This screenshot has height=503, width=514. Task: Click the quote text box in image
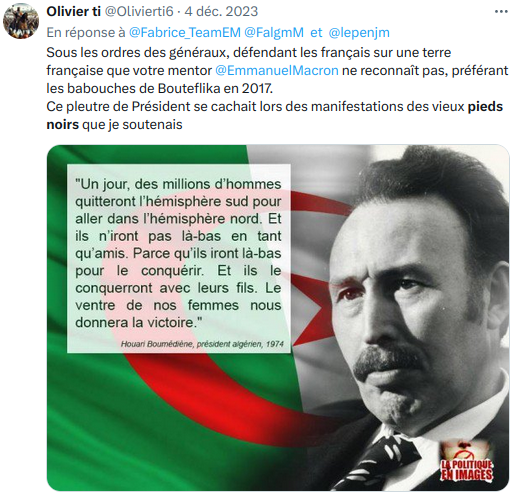click(179, 258)
